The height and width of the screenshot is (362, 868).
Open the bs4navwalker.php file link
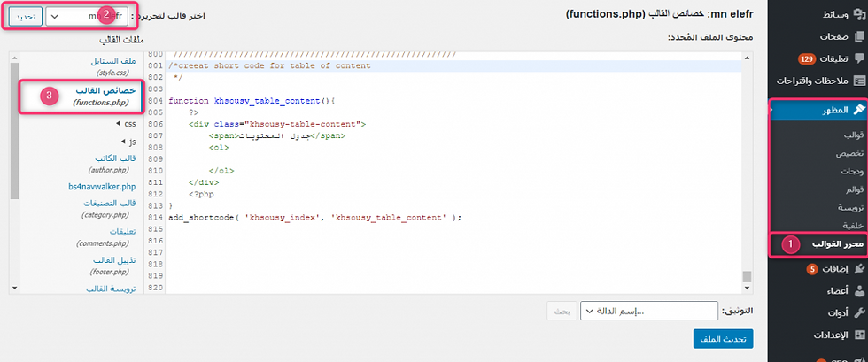102,187
